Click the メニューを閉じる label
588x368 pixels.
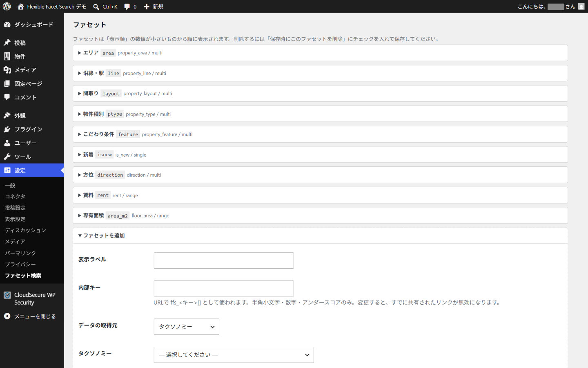(35, 316)
